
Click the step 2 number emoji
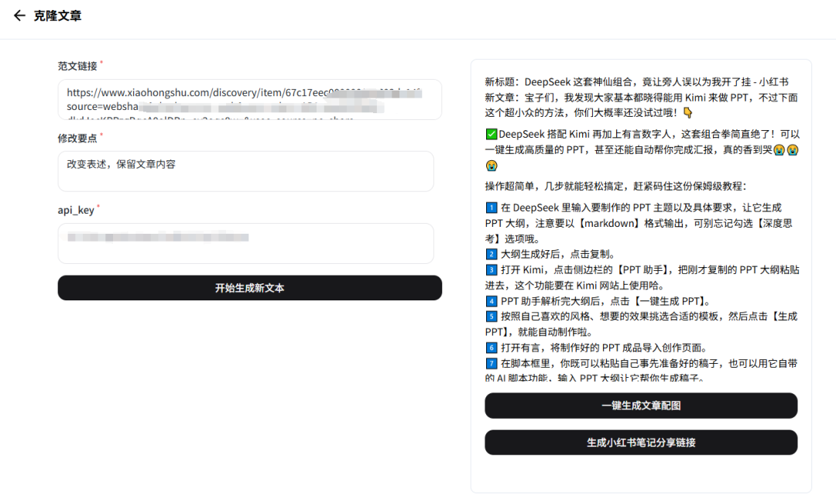coord(491,254)
